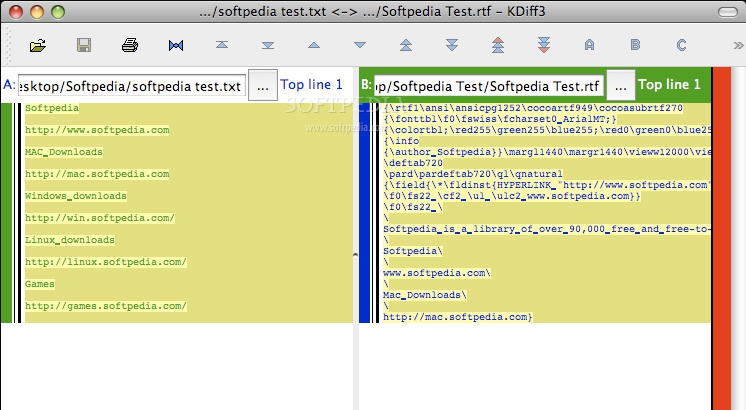746x410 pixels.
Task: Click the 'Games' line in pane A
Action: [39, 283]
